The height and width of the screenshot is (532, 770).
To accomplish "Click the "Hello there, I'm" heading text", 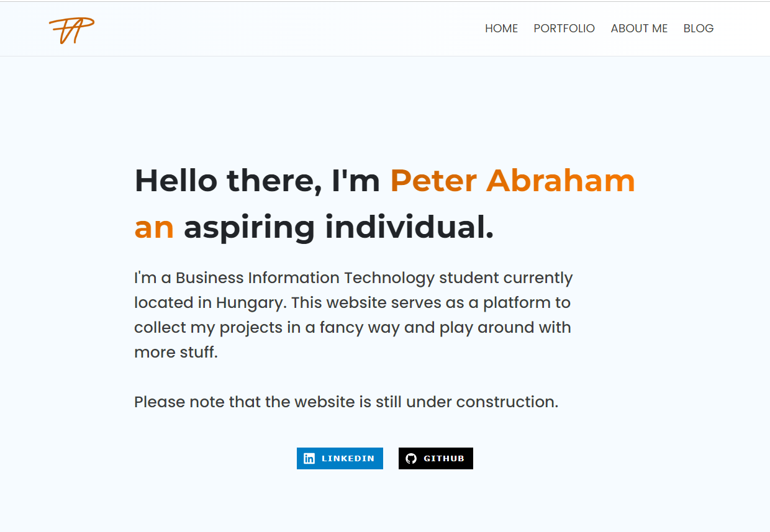I will pyautogui.click(x=257, y=181).
